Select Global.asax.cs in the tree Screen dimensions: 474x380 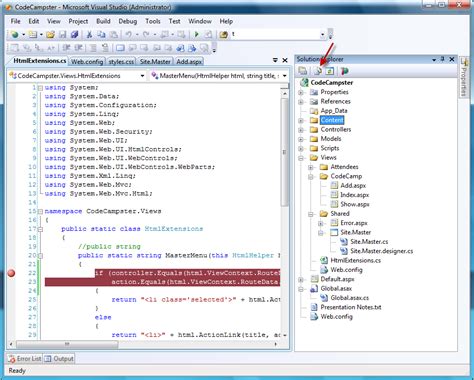pos(349,298)
